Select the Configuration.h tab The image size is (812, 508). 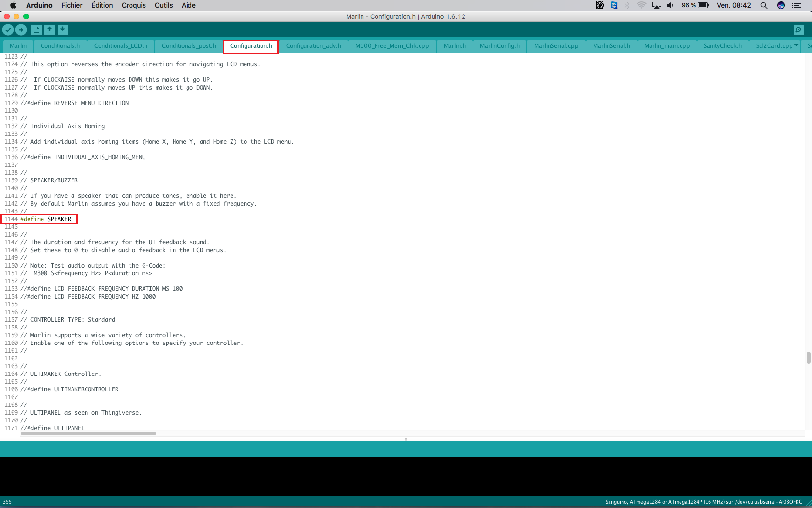point(251,46)
